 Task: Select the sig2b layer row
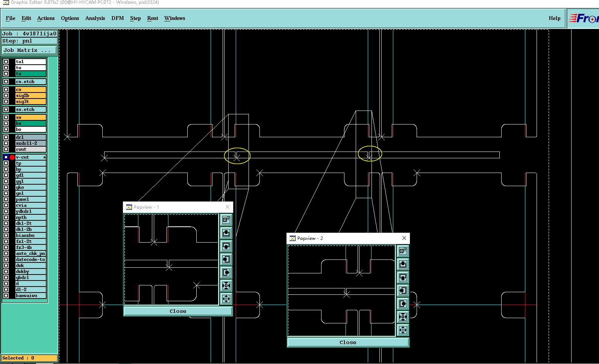point(30,96)
